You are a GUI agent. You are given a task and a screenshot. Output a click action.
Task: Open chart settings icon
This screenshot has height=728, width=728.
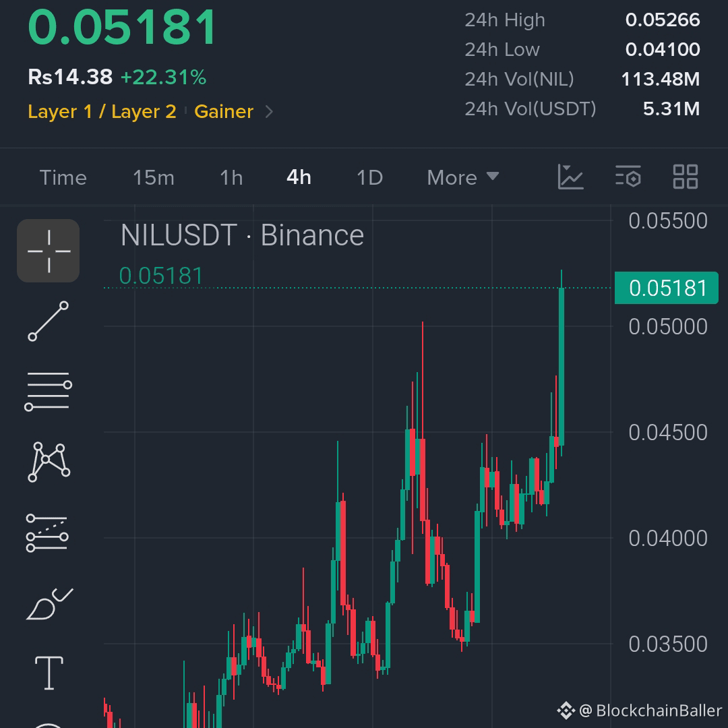628,177
